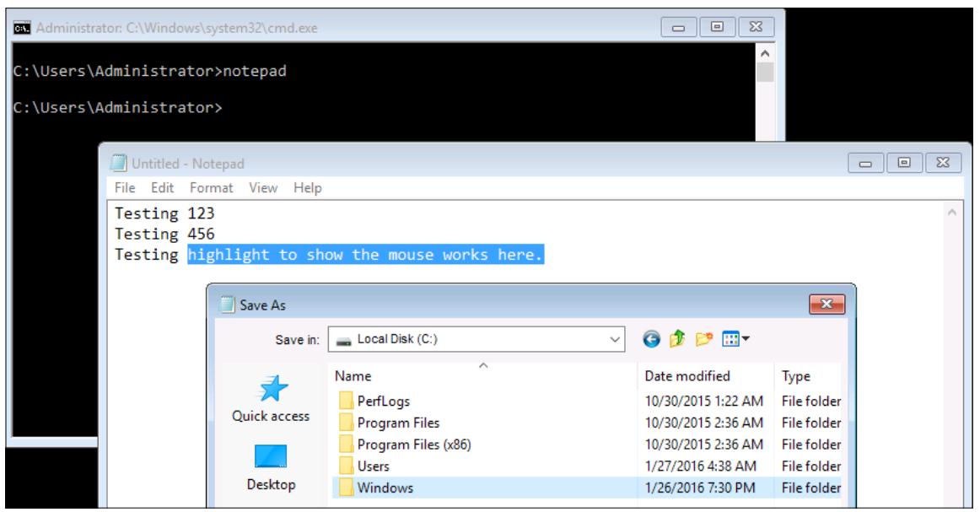The width and height of the screenshot is (980, 512).
Task: Select the Program Files (x86) folder icon
Action: (x=347, y=445)
